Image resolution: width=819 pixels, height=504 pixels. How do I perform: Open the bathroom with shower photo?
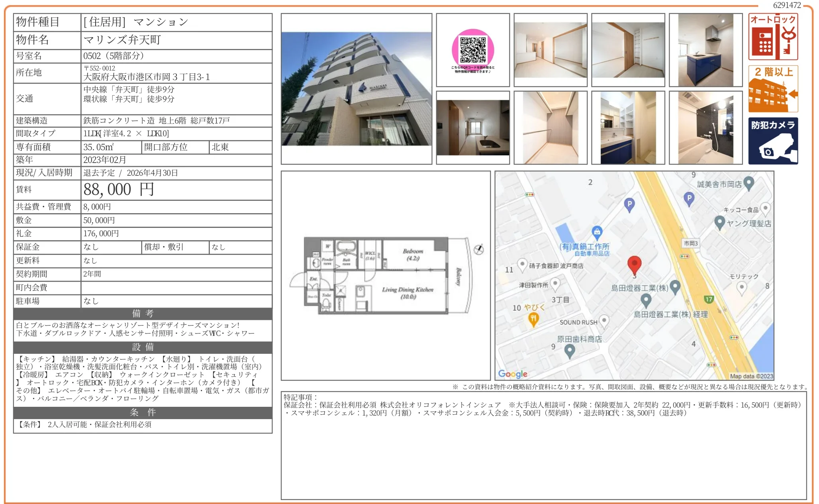pos(705,127)
